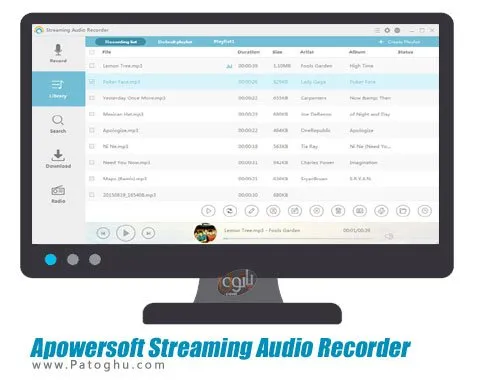This screenshot has width=485, height=382.
Task: Select the Yesterday Once More.mp3 file name
Action: coord(134,98)
